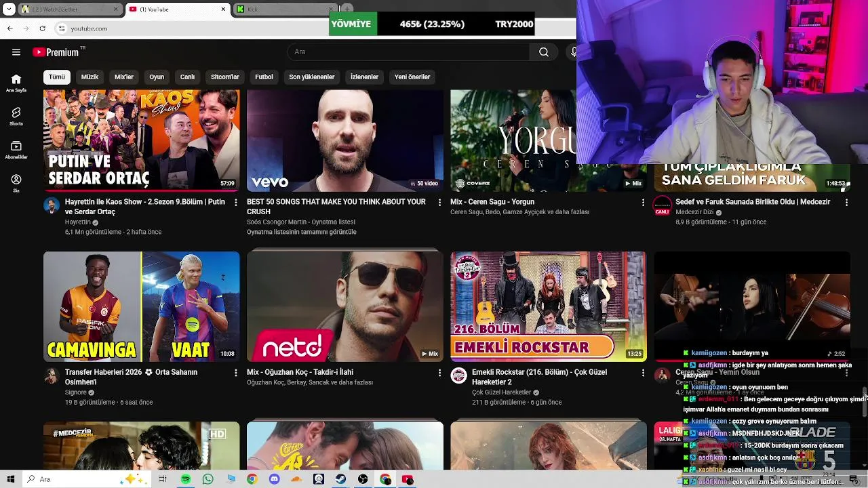The image size is (868, 488).
Task: Open Signore channel avatar
Action: click(x=52, y=375)
